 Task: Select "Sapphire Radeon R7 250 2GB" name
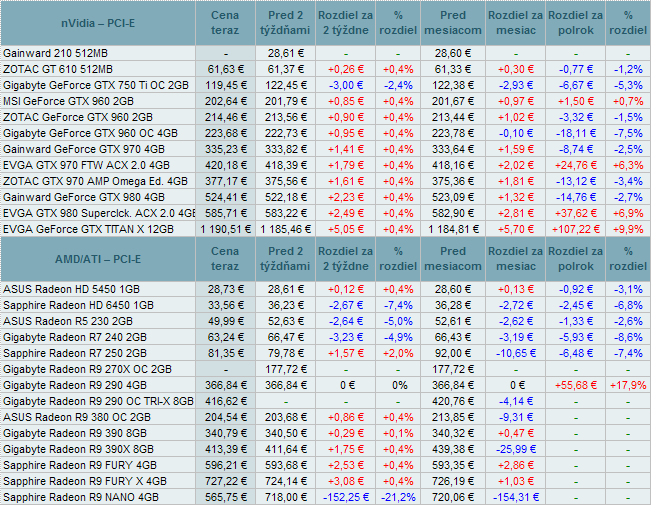75,353
